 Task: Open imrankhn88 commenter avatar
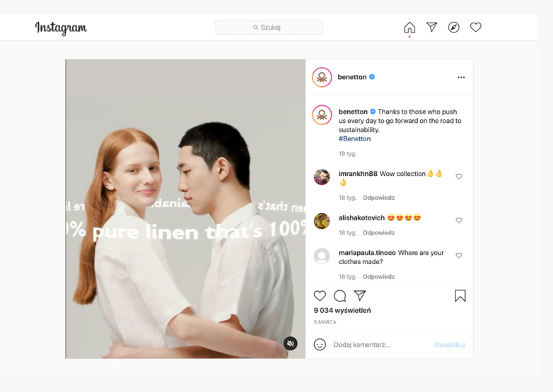tap(322, 177)
